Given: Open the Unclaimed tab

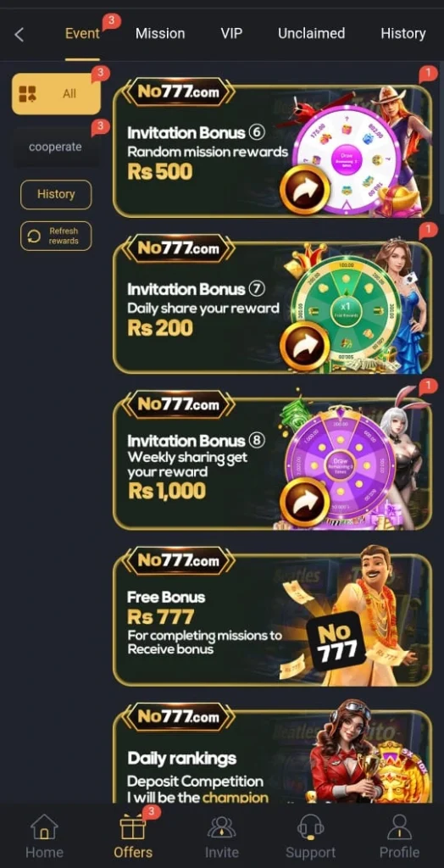Looking at the screenshot, I should [311, 34].
